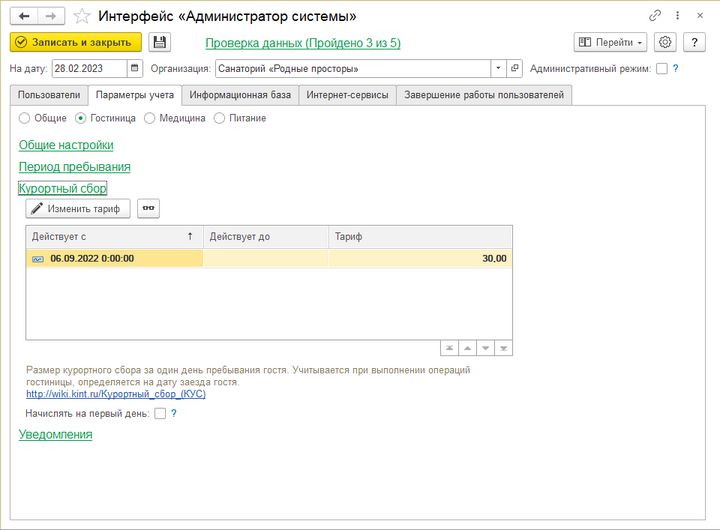Open Проверка данных (Пройдено 3 из 5) link
The height and width of the screenshot is (530, 720).
[x=303, y=43]
